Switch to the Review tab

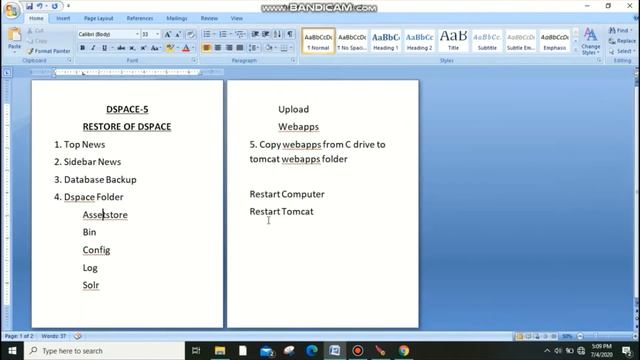pos(209,18)
